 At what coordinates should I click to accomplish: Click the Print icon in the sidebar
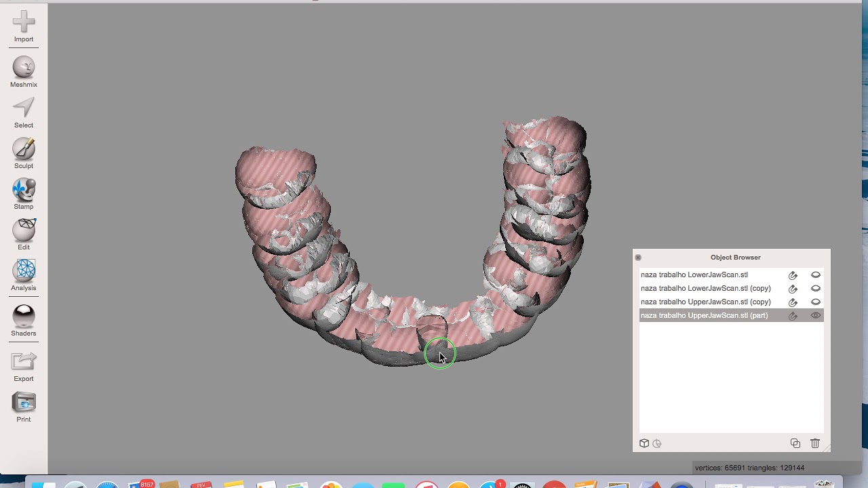24,407
